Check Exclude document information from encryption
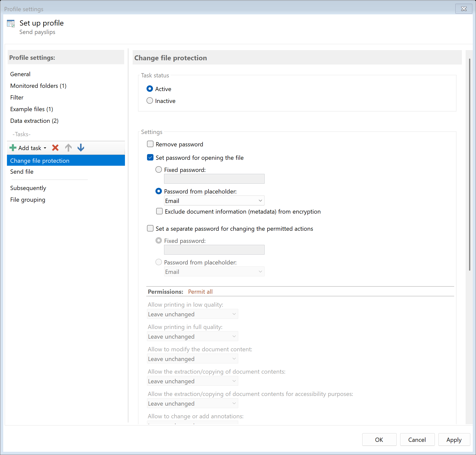This screenshot has height=455, width=476. tap(159, 211)
